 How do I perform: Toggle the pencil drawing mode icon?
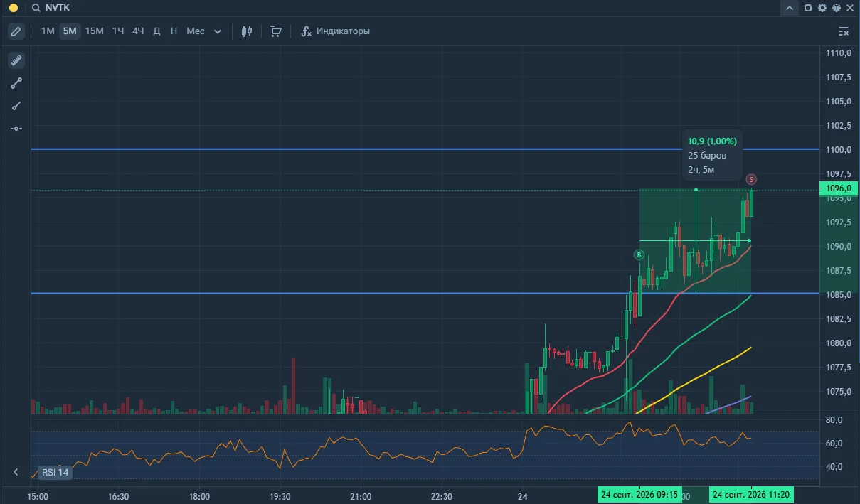[x=16, y=31]
